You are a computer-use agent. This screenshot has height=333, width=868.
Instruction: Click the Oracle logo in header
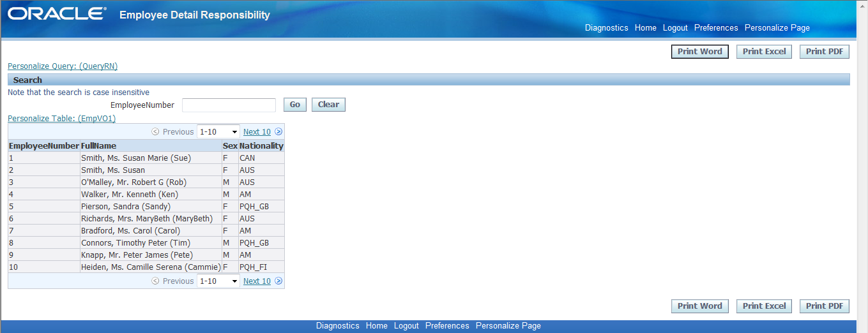click(x=57, y=14)
